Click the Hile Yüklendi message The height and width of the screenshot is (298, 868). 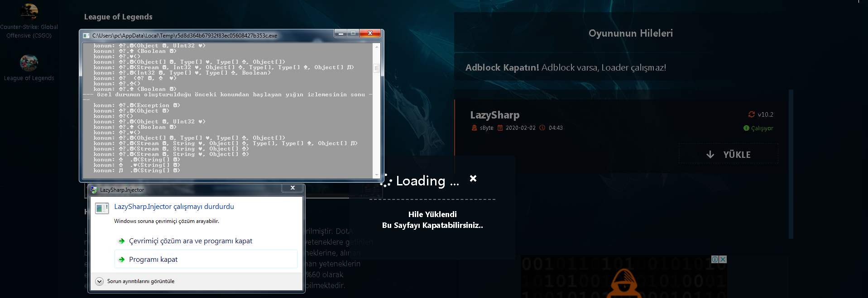pyautogui.click(x=432, y=214)
